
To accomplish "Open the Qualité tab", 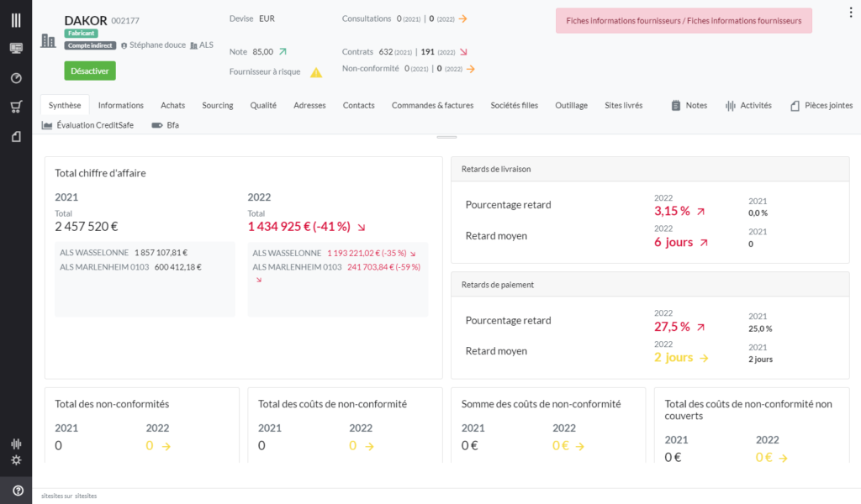I will coord(263,106).
